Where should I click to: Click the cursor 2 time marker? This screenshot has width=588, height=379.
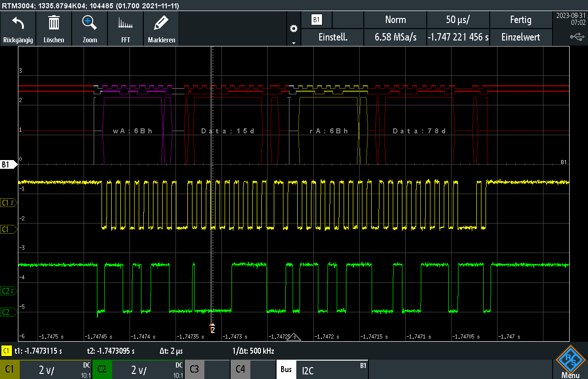tap(212, 328)
